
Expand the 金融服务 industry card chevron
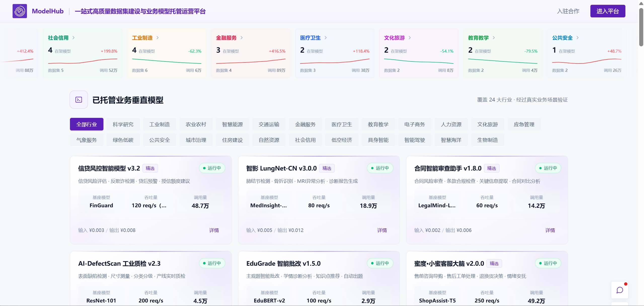pyautogui.click(x=242, y=38)
